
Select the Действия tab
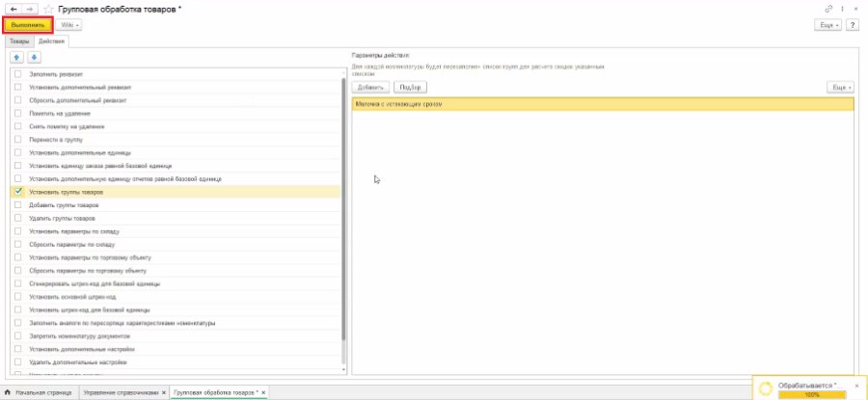click(x=51, y=41)
